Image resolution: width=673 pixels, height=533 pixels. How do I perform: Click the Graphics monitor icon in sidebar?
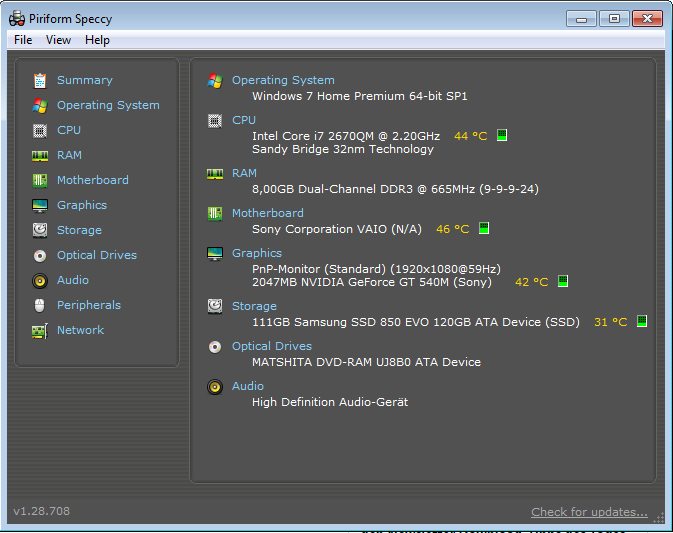40,205
